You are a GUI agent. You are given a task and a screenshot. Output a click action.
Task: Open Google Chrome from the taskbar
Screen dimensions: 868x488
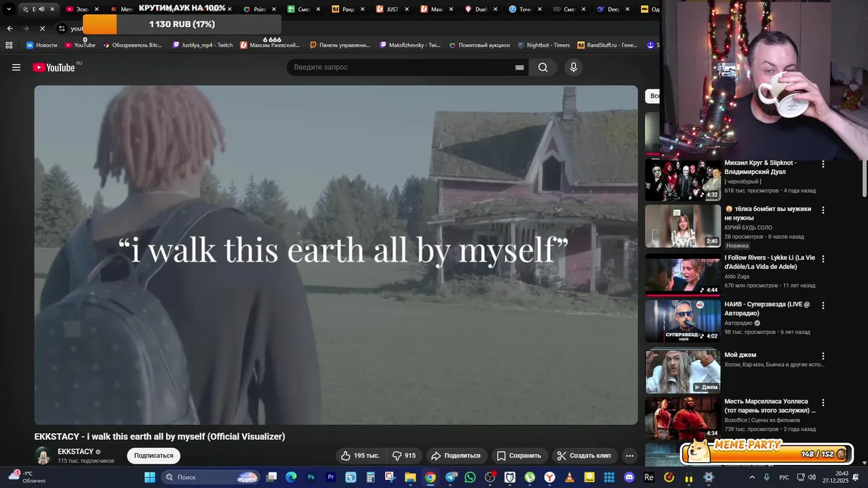pyautogui.click(x=430, y=477)
